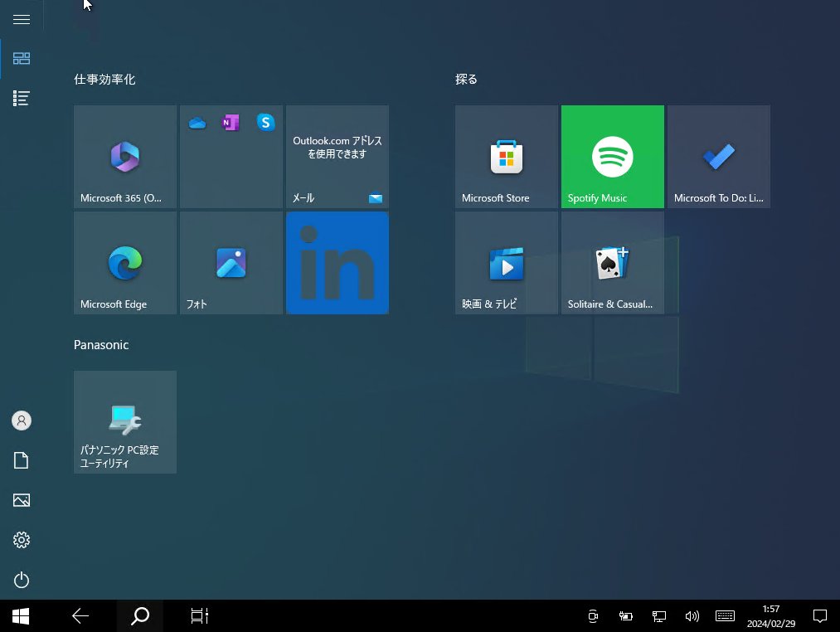Open the LinkedIn tile
Viewport: 840px width, 632px height.
tap(337, 263)
